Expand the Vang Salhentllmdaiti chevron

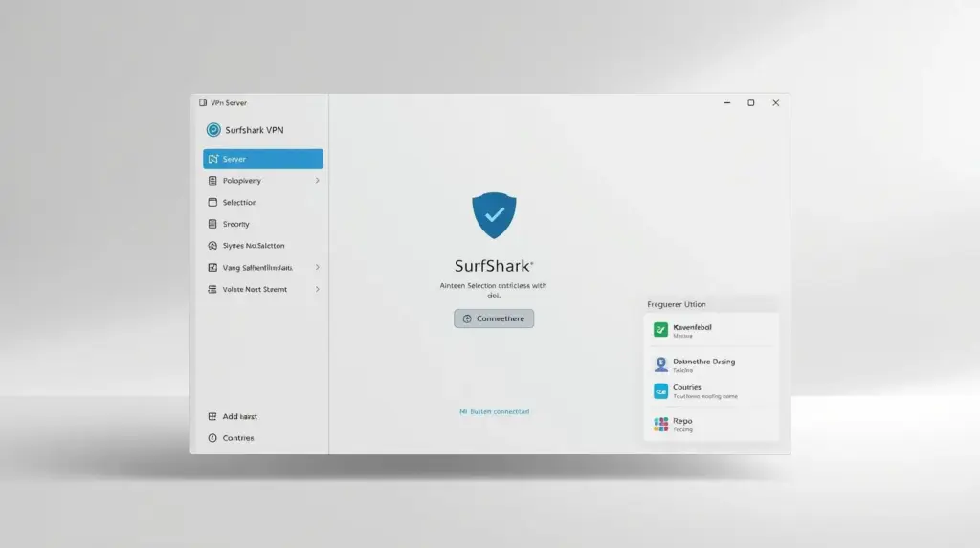click(x=318, y=268)
